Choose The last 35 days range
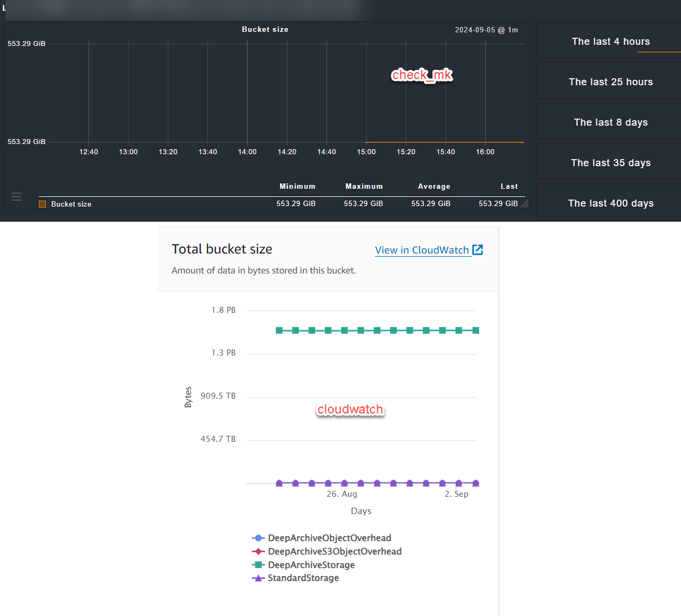The width and height of the screenshot is (681, 616). click(610, 163)
